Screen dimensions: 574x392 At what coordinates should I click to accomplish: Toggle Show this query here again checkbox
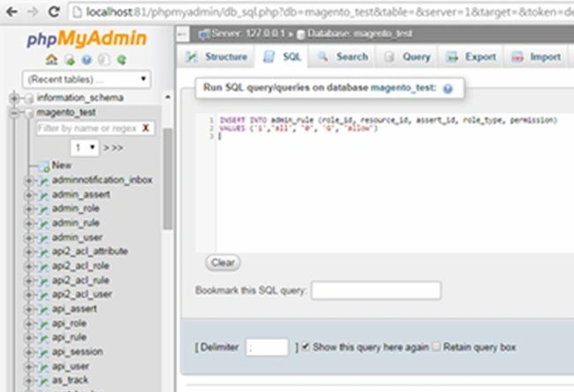306,346
